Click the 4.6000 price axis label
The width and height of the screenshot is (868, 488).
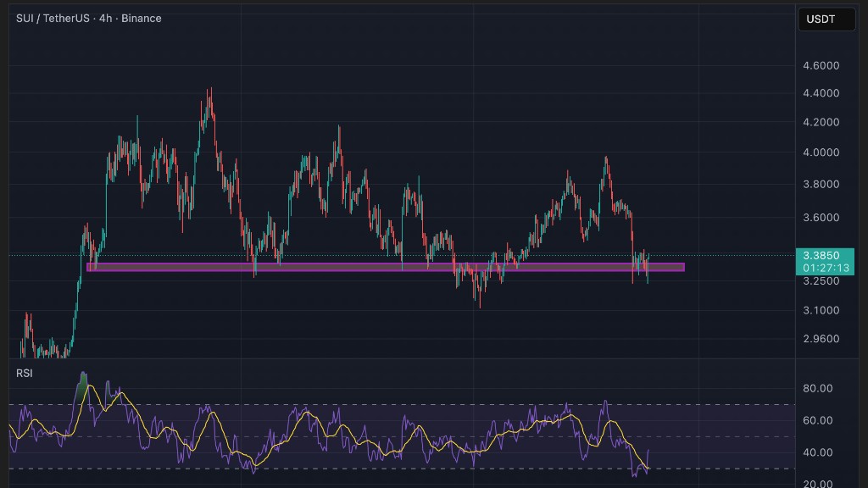pyautogui.click(x=820, y=65)
